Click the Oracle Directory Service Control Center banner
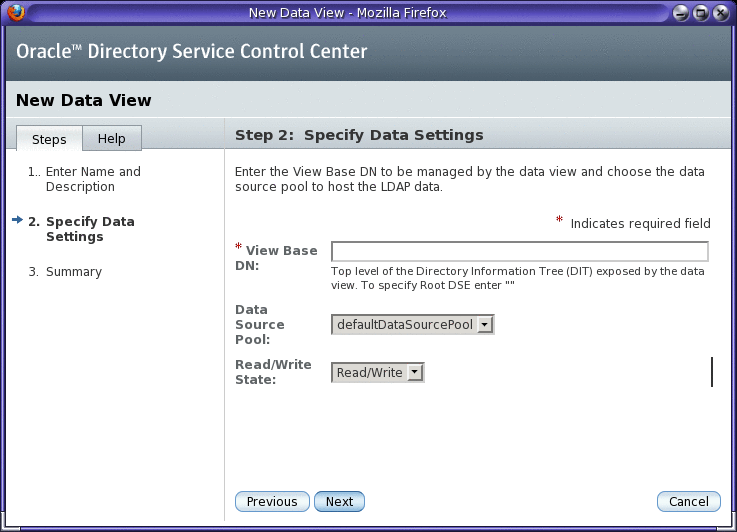The width and height of the screenshot is (737, 532). click(191, 51)
